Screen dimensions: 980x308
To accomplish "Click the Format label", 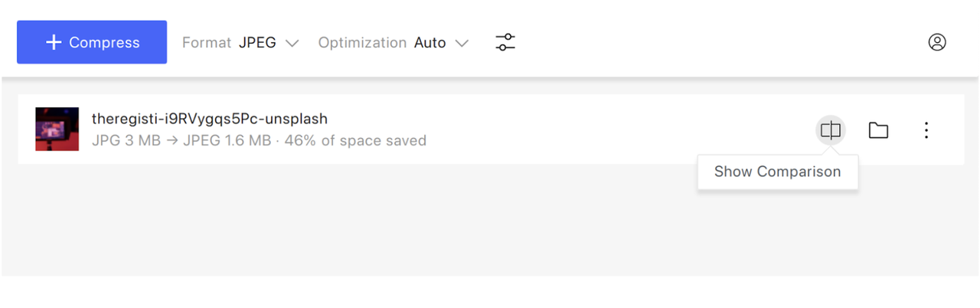I will pyautogui.click(x=207, y=43).
